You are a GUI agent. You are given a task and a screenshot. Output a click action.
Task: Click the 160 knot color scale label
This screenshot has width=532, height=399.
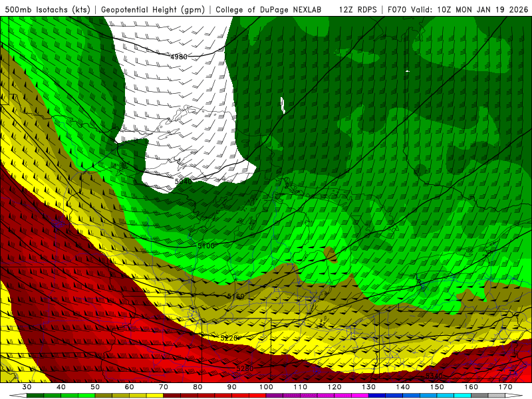click(471, 387)
